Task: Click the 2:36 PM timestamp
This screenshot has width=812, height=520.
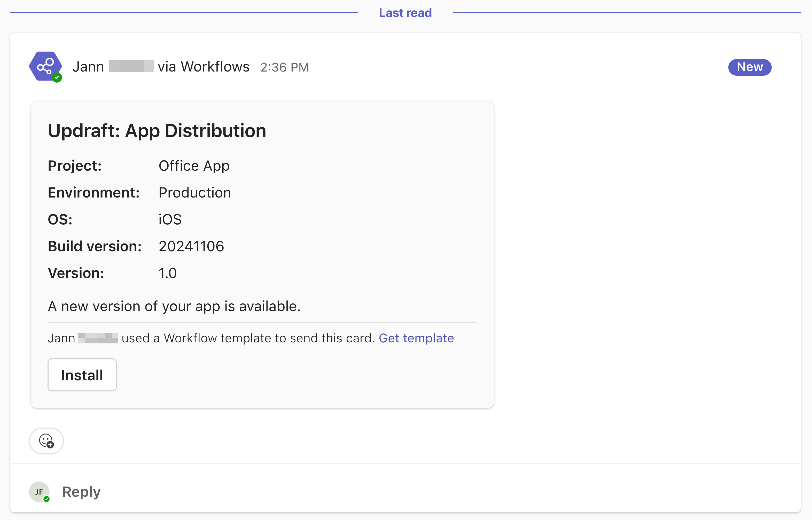Action: [284, 67]
